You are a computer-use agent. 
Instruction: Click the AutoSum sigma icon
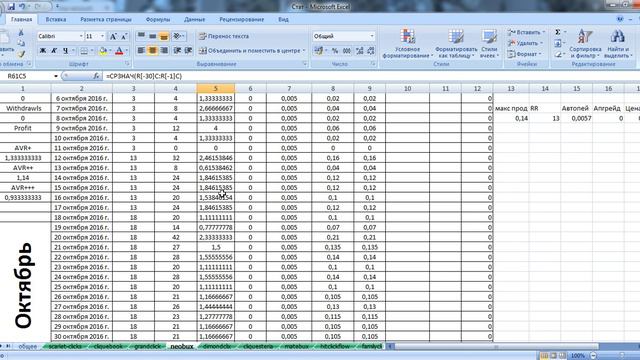(x=558, y=32)
